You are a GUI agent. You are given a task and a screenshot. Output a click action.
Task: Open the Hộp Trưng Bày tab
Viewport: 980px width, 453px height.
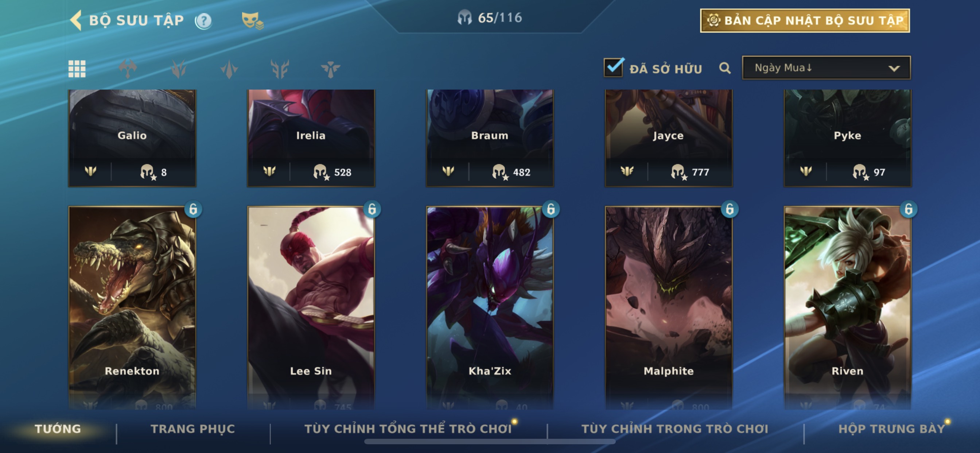tap(892, 429)
